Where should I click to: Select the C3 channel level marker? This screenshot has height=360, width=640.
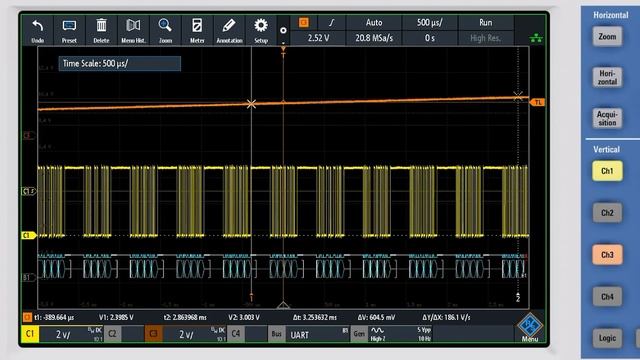coord(28,136)
